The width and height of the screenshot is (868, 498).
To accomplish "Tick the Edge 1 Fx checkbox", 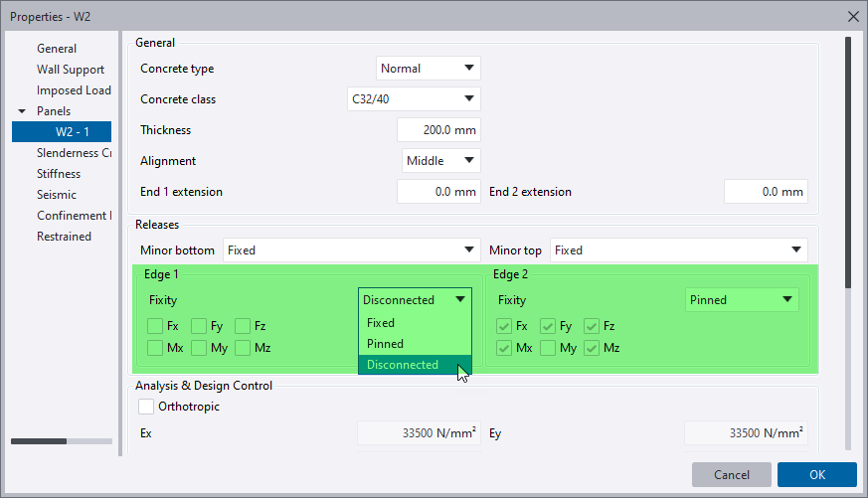I will 155,326.
